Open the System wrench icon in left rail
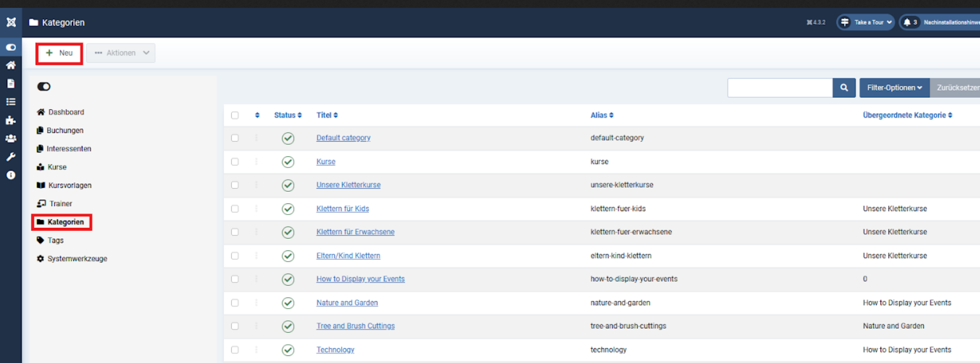Viewport: 980px width, 363px height. click(11, 157)
